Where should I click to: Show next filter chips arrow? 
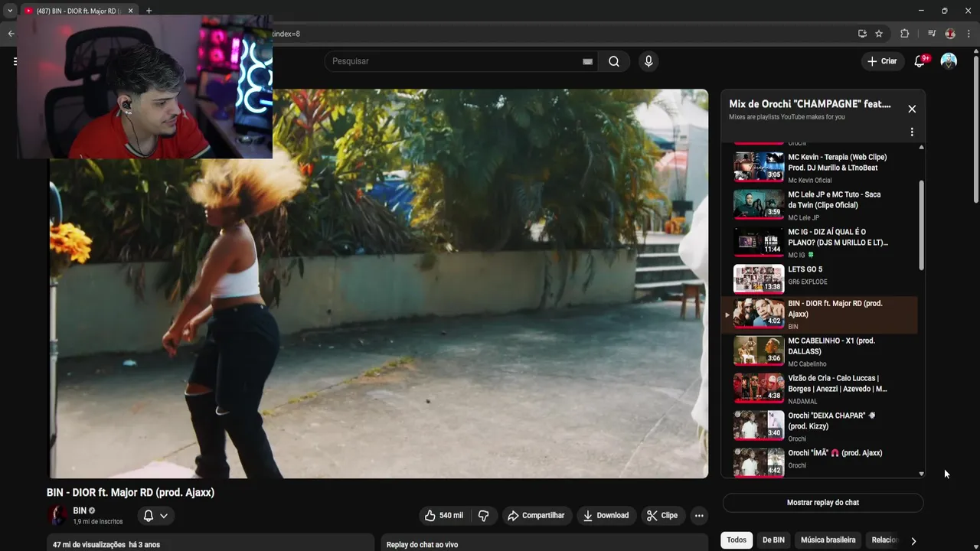[913, 541]
